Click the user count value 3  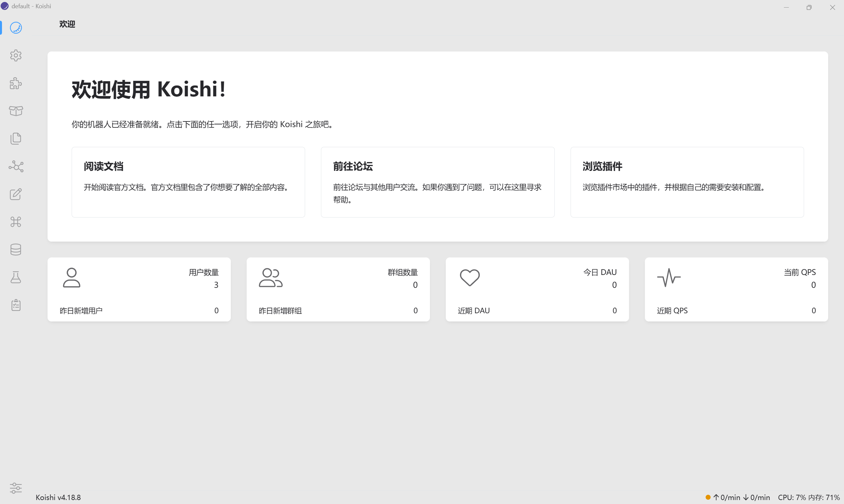[216, 285]
